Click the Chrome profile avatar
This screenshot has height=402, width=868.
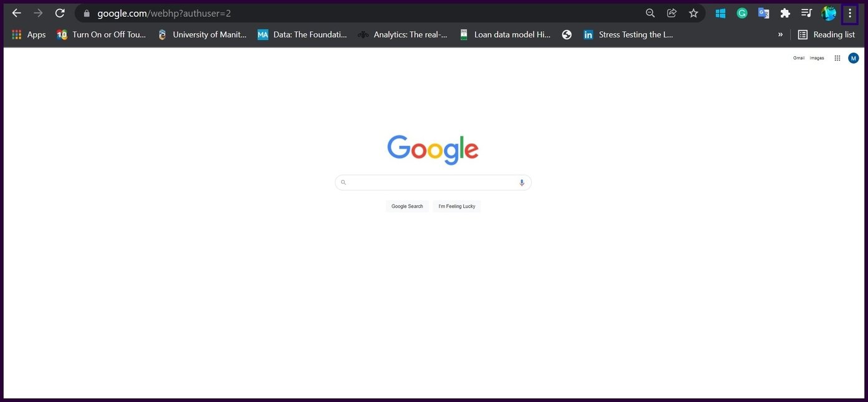coord(828,13)
